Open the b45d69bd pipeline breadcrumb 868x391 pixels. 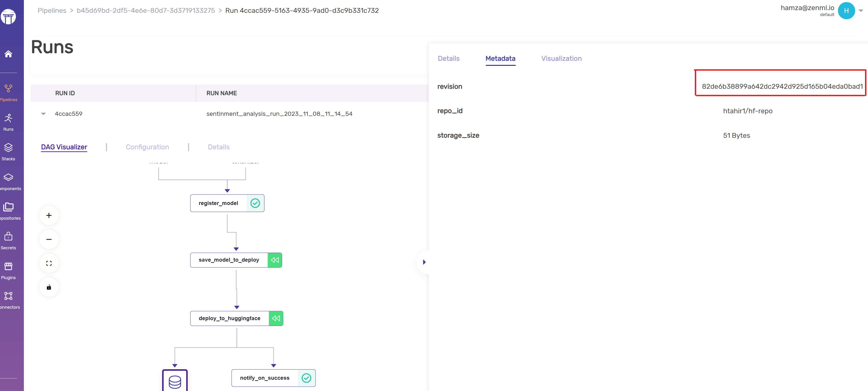click(x=145, y=11)
